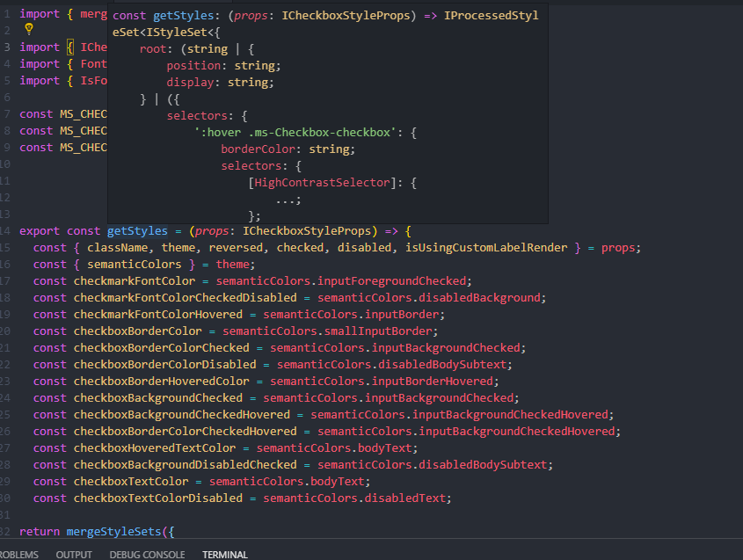Click className in the props destructuring
This screenshot has height=560, width=743.
coord(117,248)
